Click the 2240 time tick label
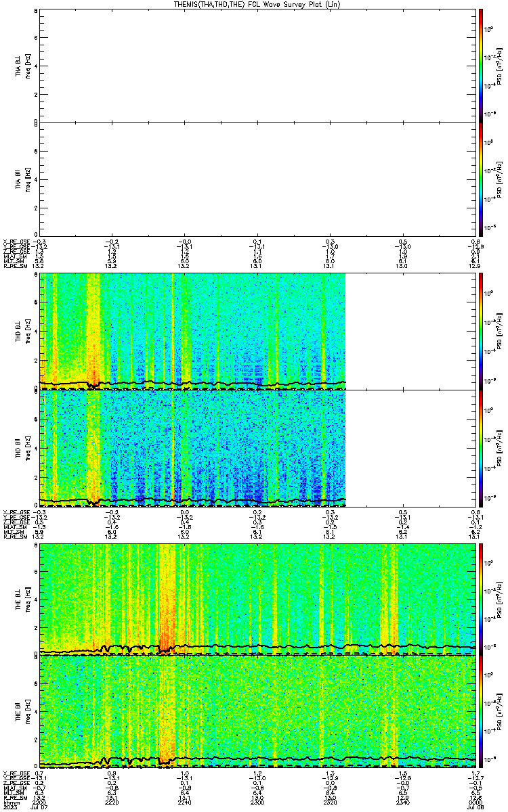508x812 pixels. point(185,803)
